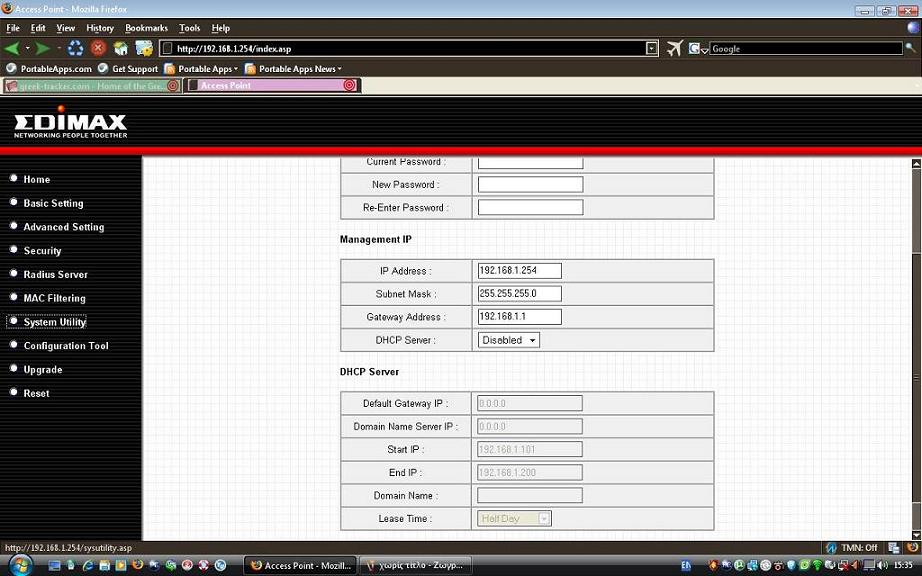Click the green Forward arrow button
This screenshot has height=576, width=922.
(43, 48)
